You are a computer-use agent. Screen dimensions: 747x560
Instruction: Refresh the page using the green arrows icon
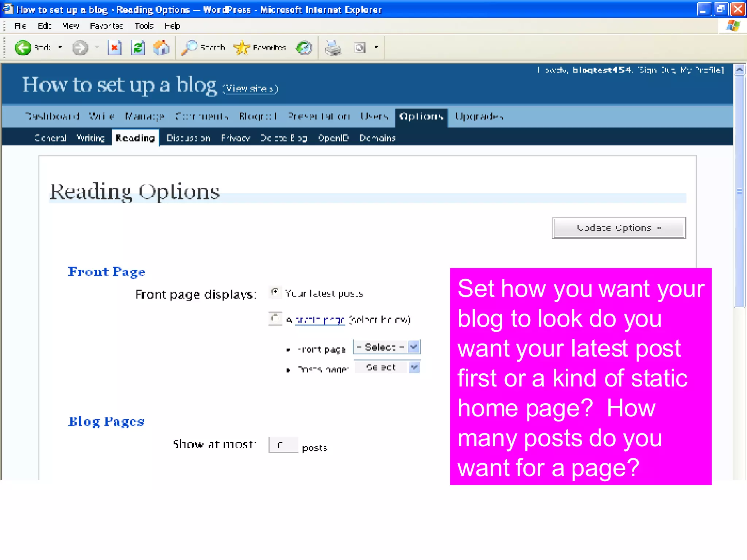tap(138, 47)
